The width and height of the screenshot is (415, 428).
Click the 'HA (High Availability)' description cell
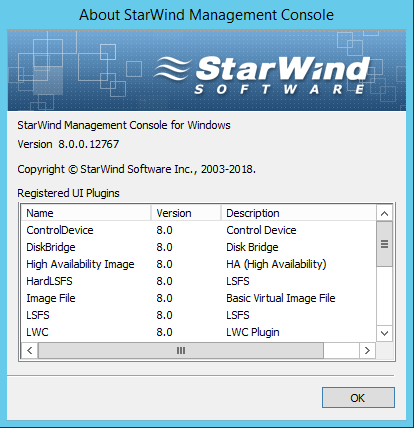[x=276, y=264]
